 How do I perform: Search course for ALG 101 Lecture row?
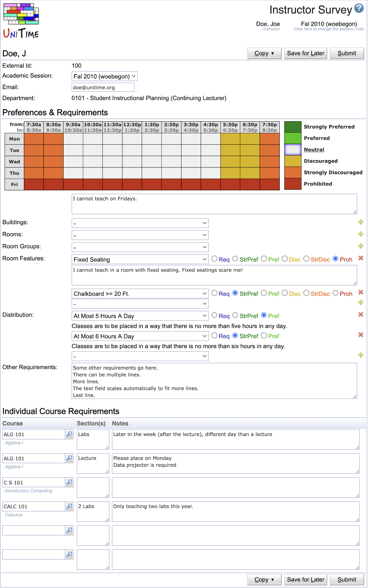69,458
